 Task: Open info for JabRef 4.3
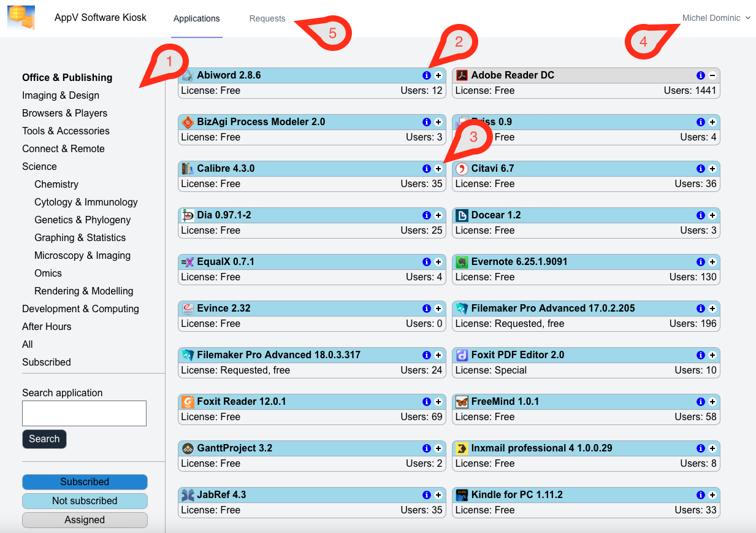427,495
